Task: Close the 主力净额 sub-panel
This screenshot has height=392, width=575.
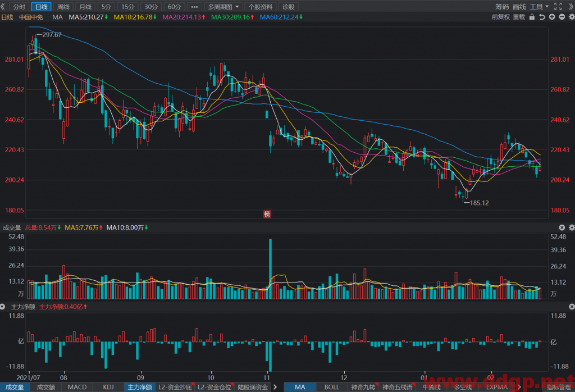Action: (x=571, y=307)
